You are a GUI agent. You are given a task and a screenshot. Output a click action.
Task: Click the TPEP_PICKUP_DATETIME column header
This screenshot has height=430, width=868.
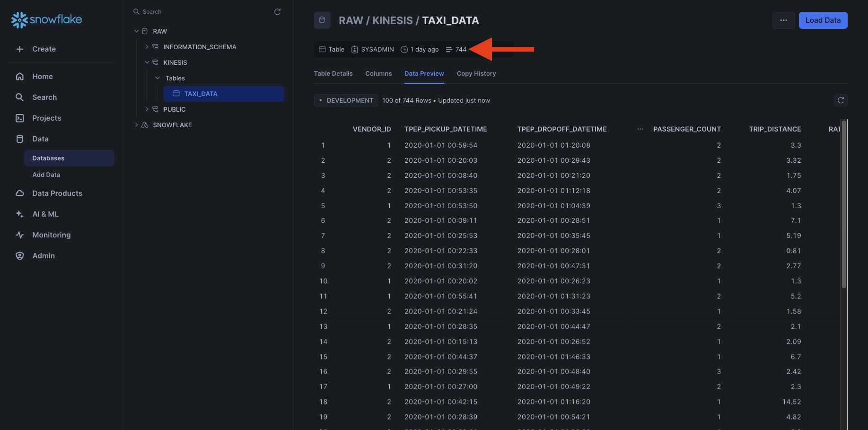pos(446,129)
